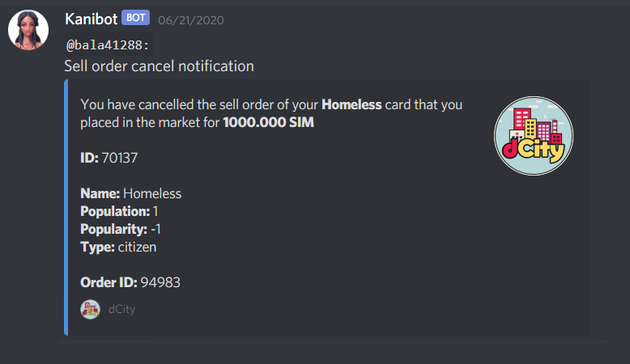Click the Order ID 94983 value
The height and width of the screenshot is (364, 630).
pyautogui.click(x=160, y=282)
